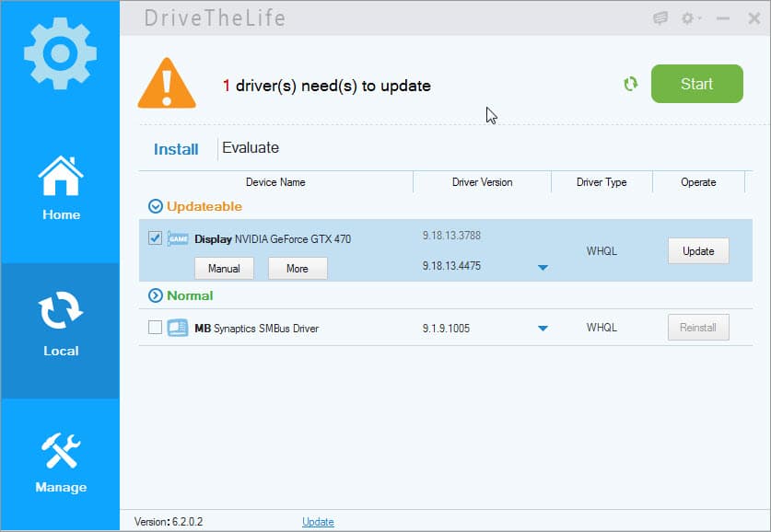771x532 pixels.
Task: Click the large gear logo icon
Action: [60, 52]
